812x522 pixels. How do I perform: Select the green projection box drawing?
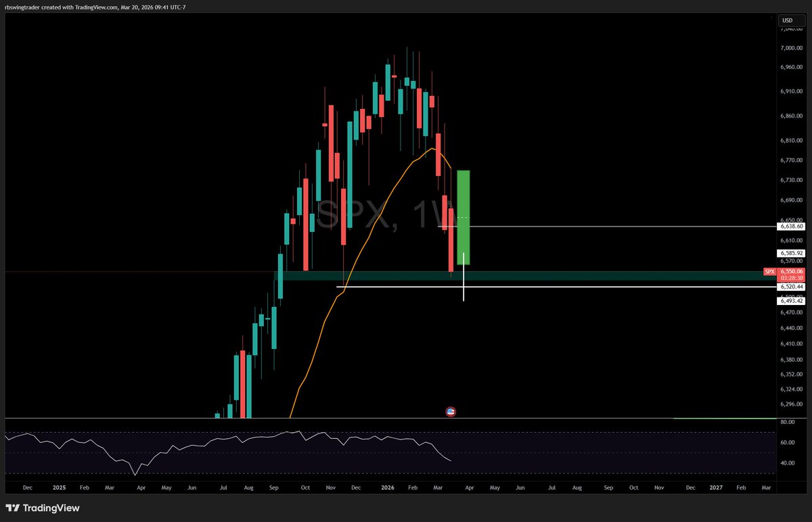463,216
